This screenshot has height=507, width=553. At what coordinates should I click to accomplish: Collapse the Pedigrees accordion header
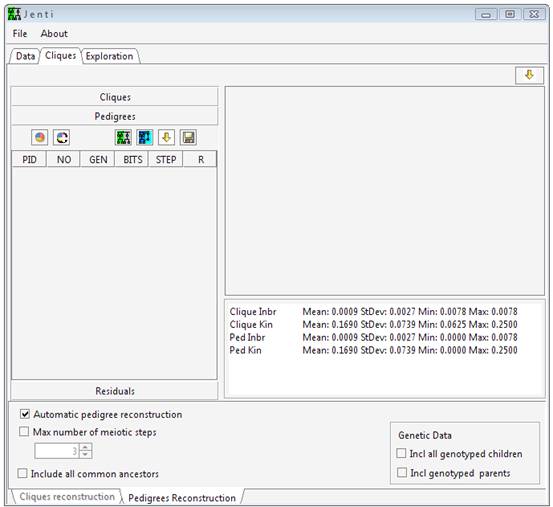click(115, 116)
